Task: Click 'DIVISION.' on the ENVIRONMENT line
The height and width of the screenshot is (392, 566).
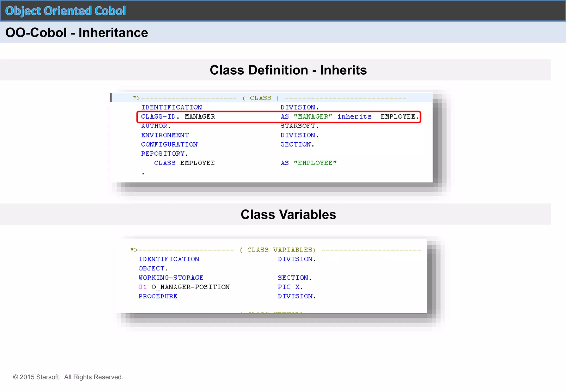Action: 300,135
